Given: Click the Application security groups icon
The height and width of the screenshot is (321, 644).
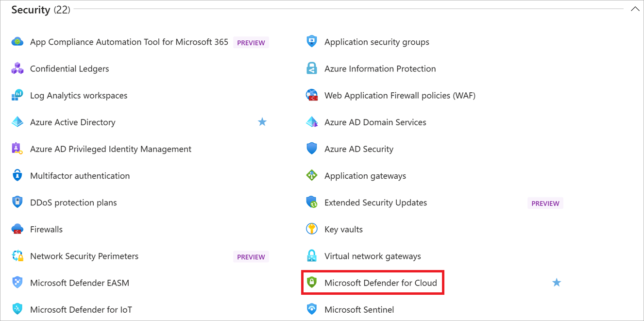Looking at the screenshot, I should tap(312, 42).
